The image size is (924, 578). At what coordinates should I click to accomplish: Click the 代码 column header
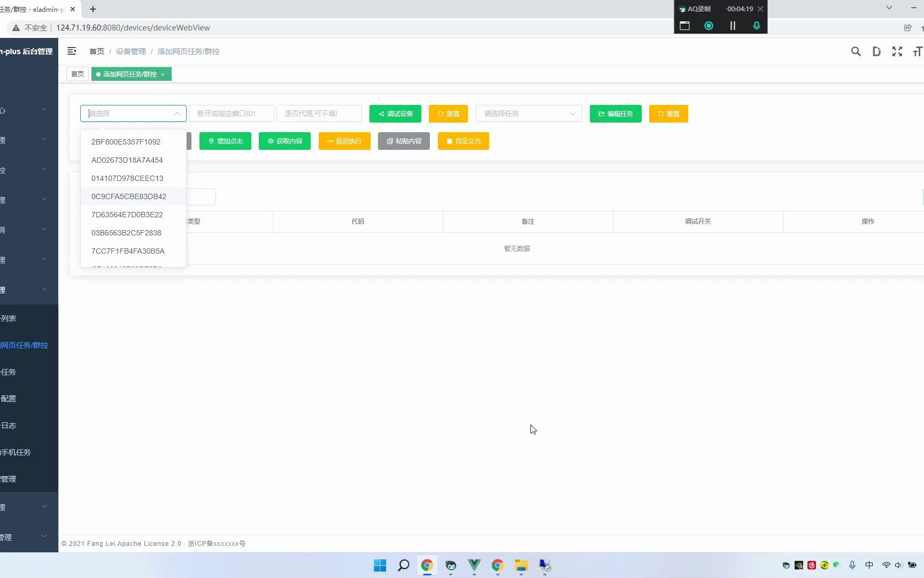pos(358,222)
